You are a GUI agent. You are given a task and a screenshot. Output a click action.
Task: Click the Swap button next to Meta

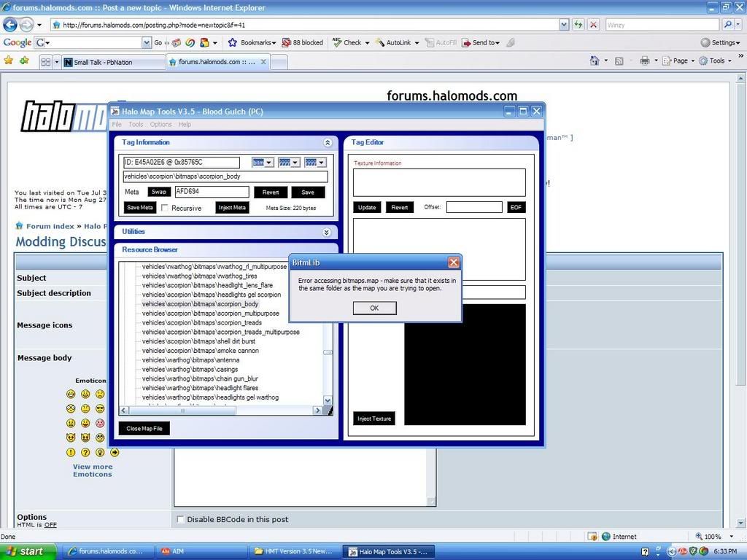(159, 192)
